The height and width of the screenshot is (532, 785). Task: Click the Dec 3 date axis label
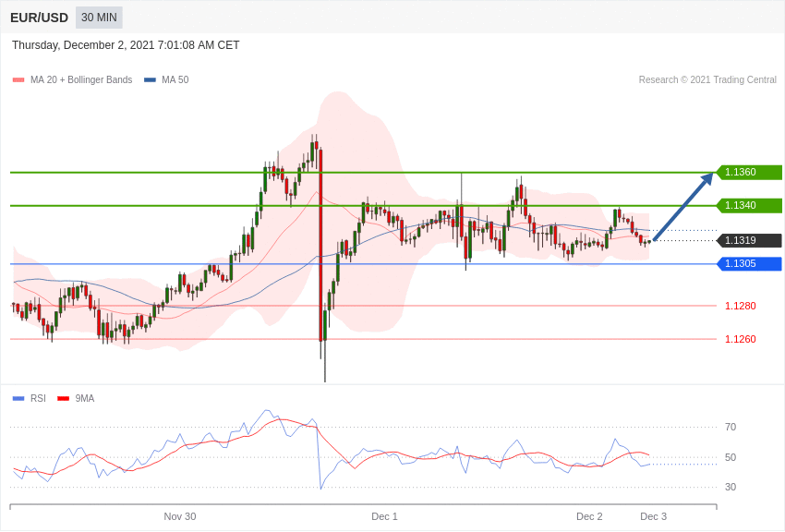(653, 516)
